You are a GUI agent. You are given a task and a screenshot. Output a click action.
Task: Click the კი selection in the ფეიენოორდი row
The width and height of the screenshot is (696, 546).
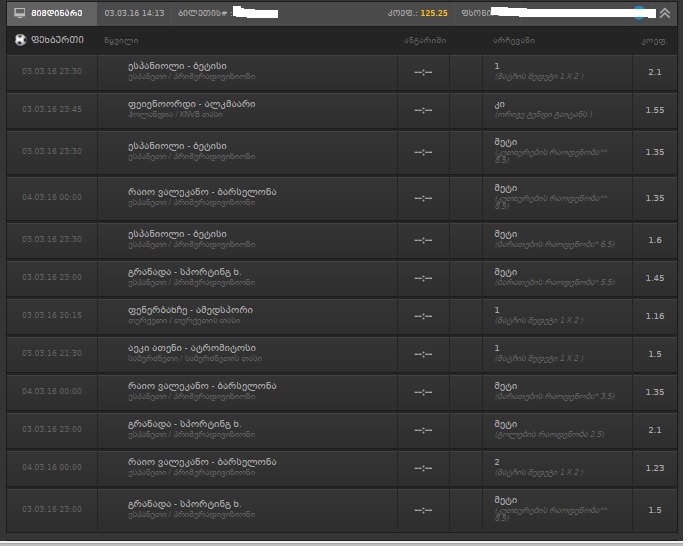(499, 104)
